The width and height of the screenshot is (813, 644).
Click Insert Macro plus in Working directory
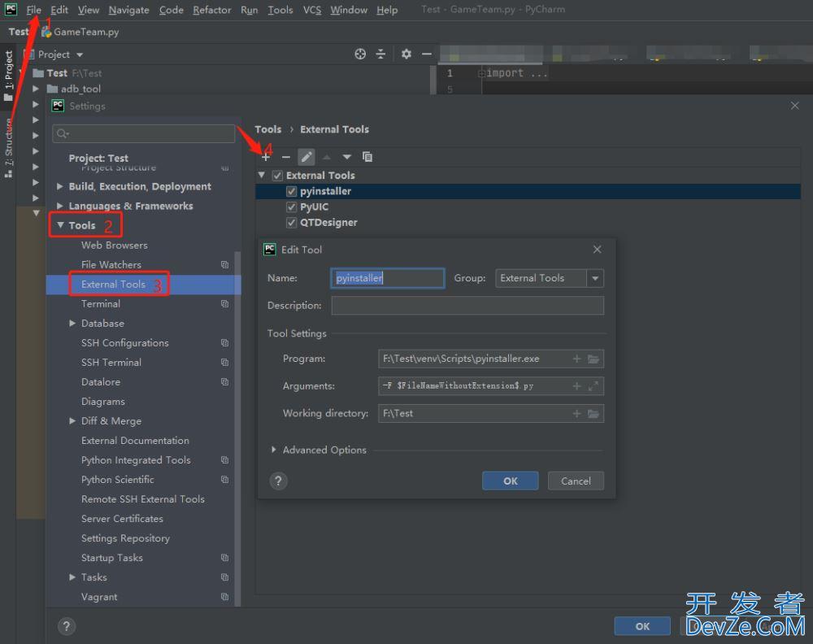tap(576, 413)
